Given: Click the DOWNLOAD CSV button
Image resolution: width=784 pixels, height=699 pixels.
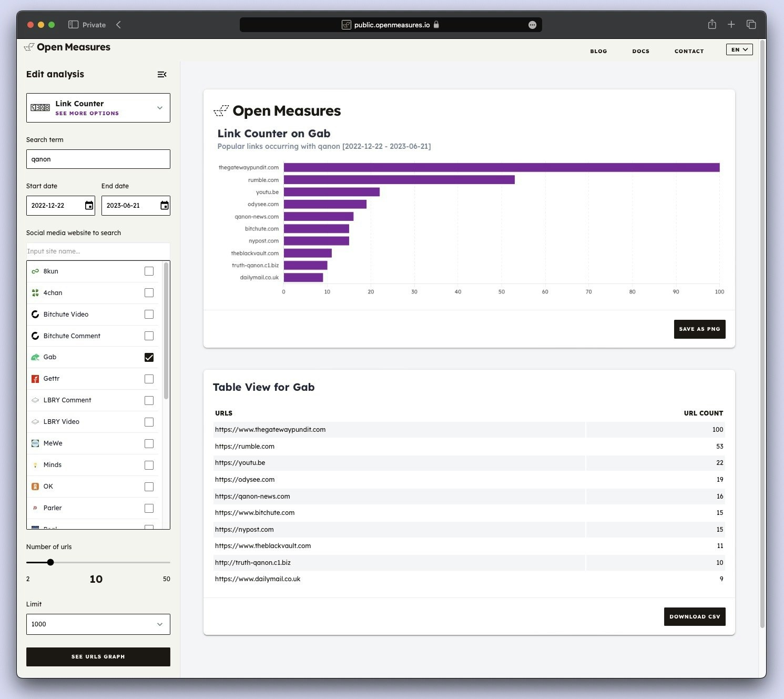Looking at the screenshot, I should point(695,617).
